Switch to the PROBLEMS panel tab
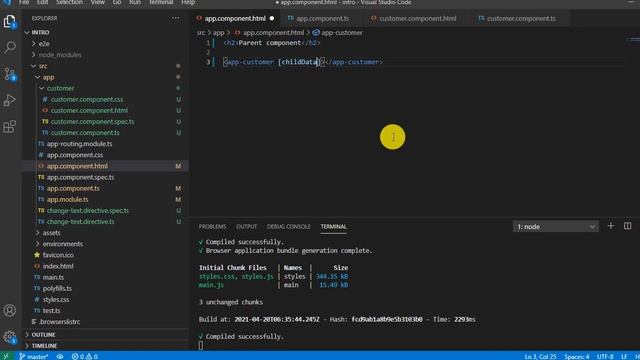 tap(212, 227)
